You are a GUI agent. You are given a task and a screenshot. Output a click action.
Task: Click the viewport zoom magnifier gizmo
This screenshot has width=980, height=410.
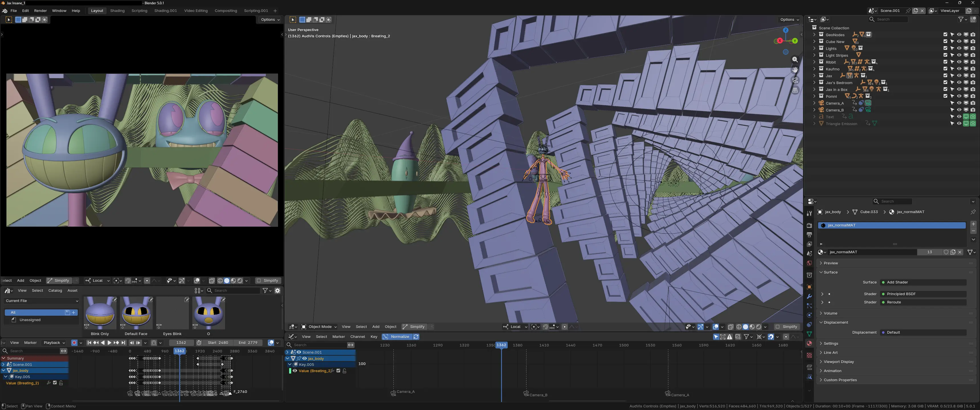pyautogui.click(x=795, y=60)
